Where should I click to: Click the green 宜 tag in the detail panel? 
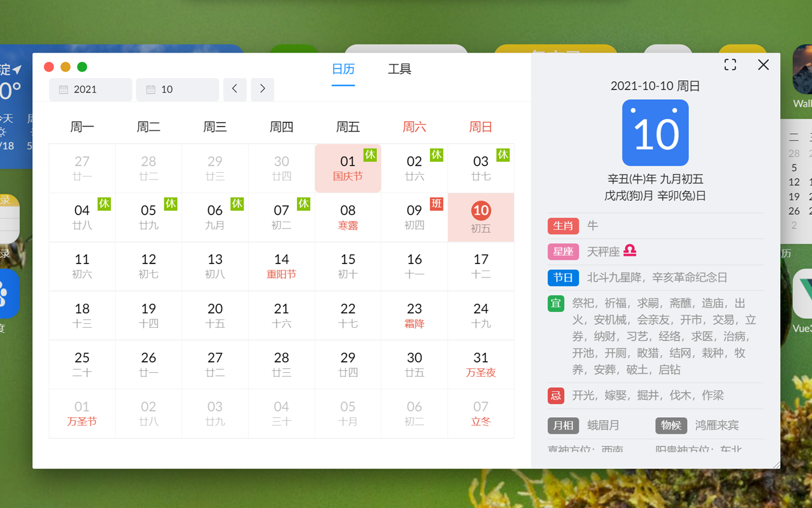click(x=556, y=303)
